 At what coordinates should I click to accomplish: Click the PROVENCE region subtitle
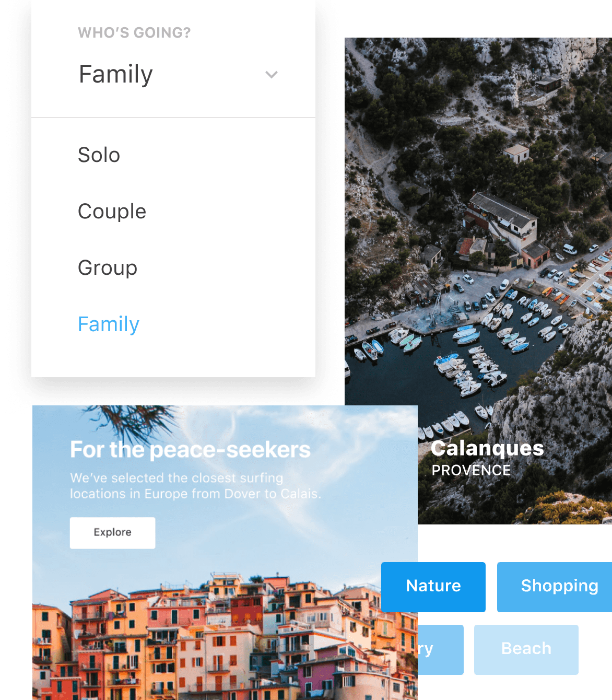(471, 470)
